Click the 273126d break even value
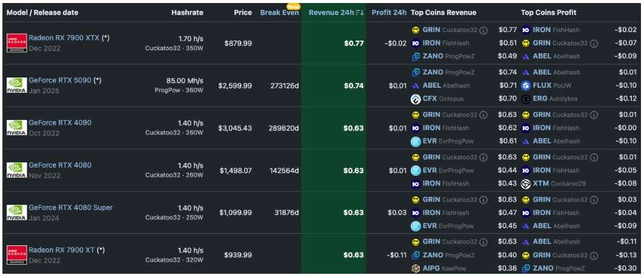Image resolution: width=644 pixels, height=278 pixels. pyautogui.click(x=285, y=85)
